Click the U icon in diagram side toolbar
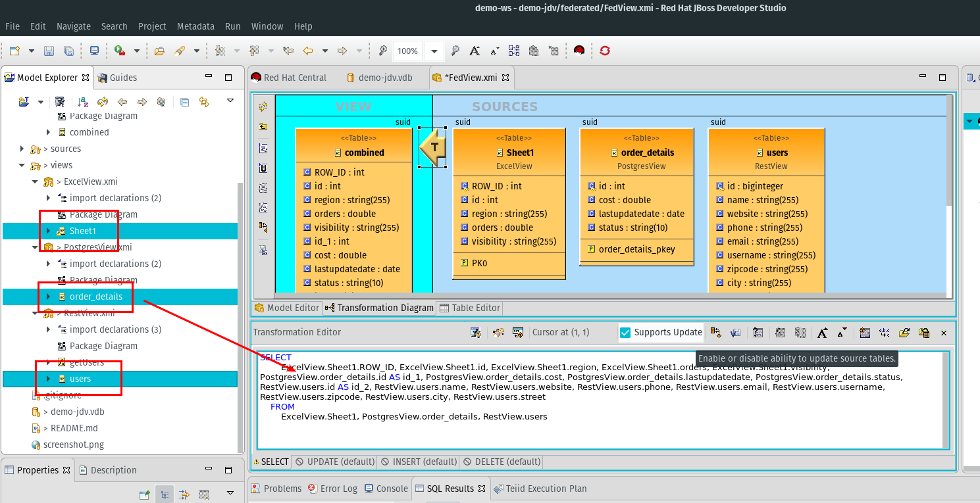This screenshot has height=503, width=980. point(263,168)
